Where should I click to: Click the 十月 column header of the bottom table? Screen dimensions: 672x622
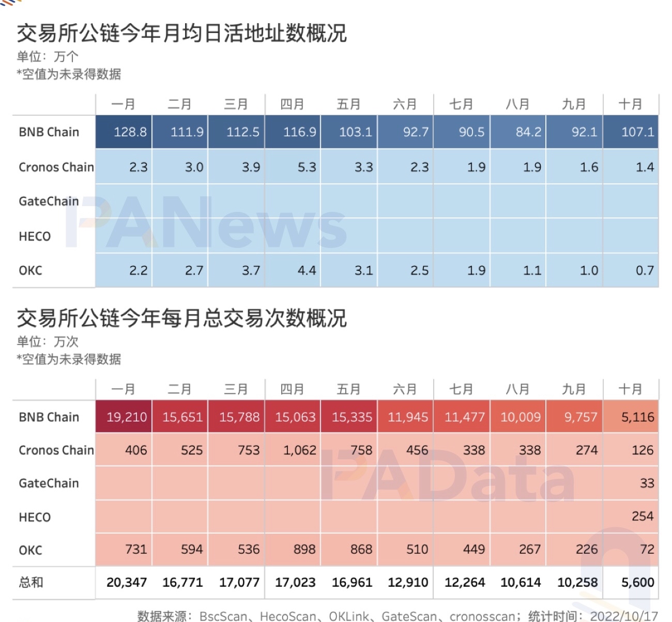pos(631,388)
